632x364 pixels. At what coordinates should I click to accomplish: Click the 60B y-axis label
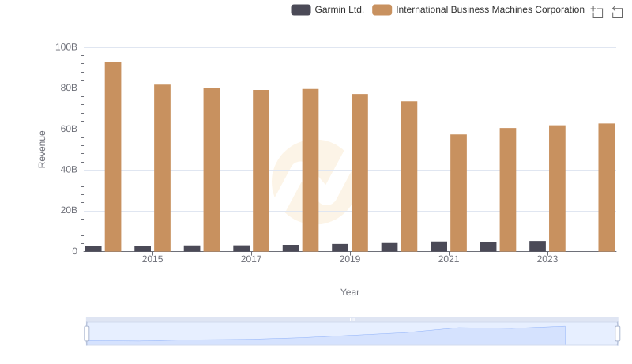tap(69, 129)
